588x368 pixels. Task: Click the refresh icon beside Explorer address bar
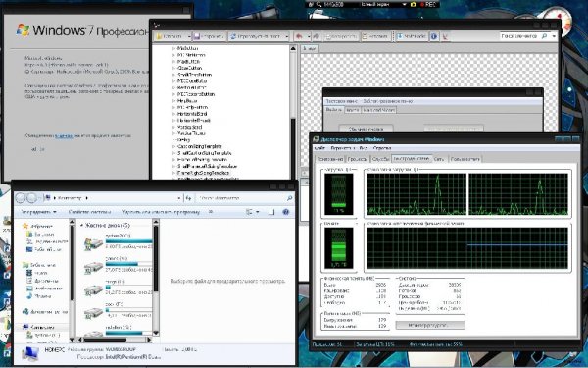pyautogui.click(x=188, y=198)
